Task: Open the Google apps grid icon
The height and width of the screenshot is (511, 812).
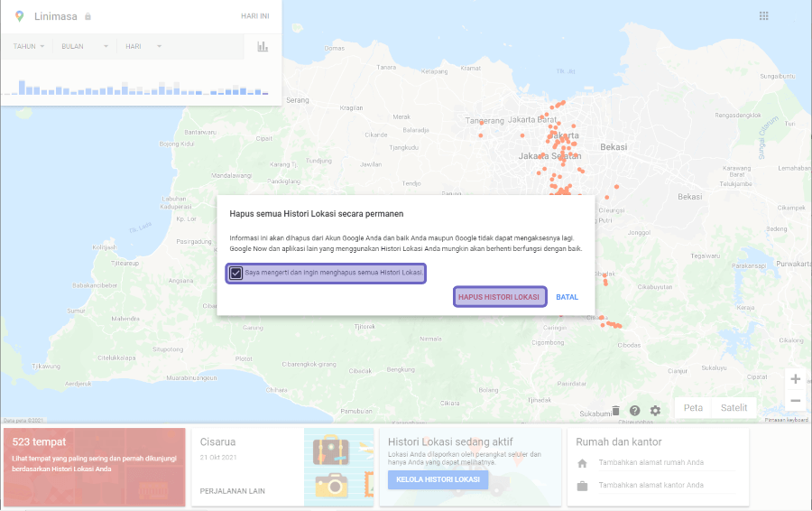Action: pos(764,16)
